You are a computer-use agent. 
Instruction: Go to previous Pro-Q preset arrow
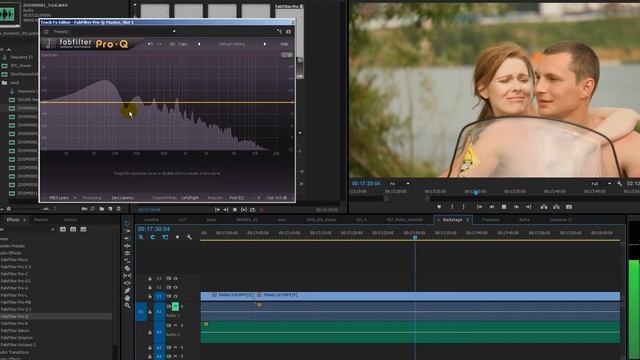tap(199, 44)
